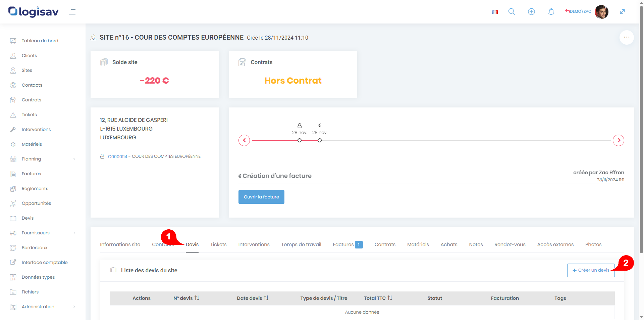
Task: Select the euro invoice timeline marker
Action: click(x=320, y=140)
